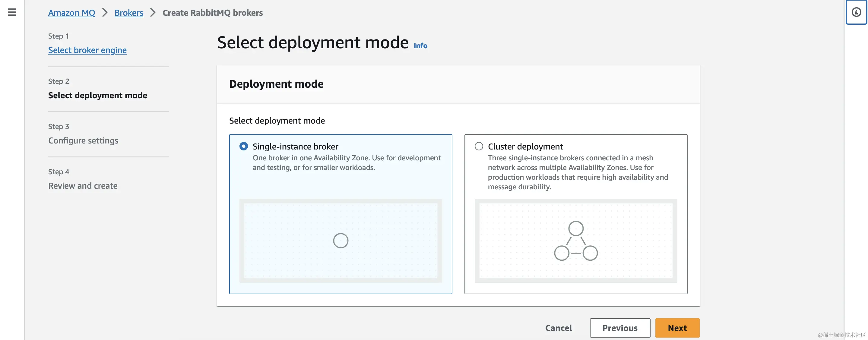Click the Step 3 Configure settings item
Viewport: 868px width, 340px height.
(x=83, y=140)
